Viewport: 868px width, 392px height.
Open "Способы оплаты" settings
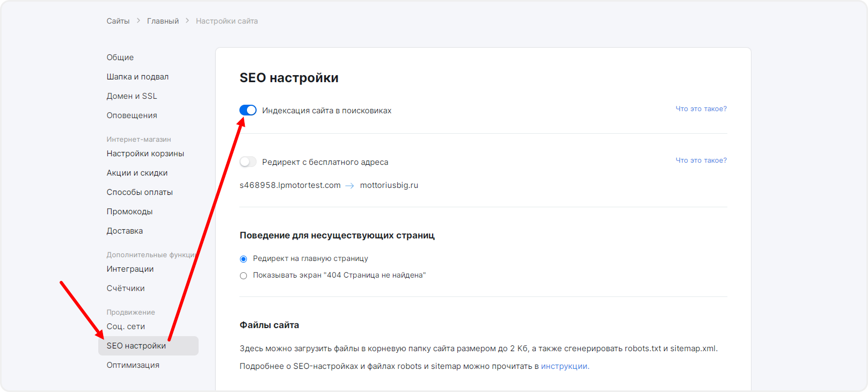pos(140,192)
